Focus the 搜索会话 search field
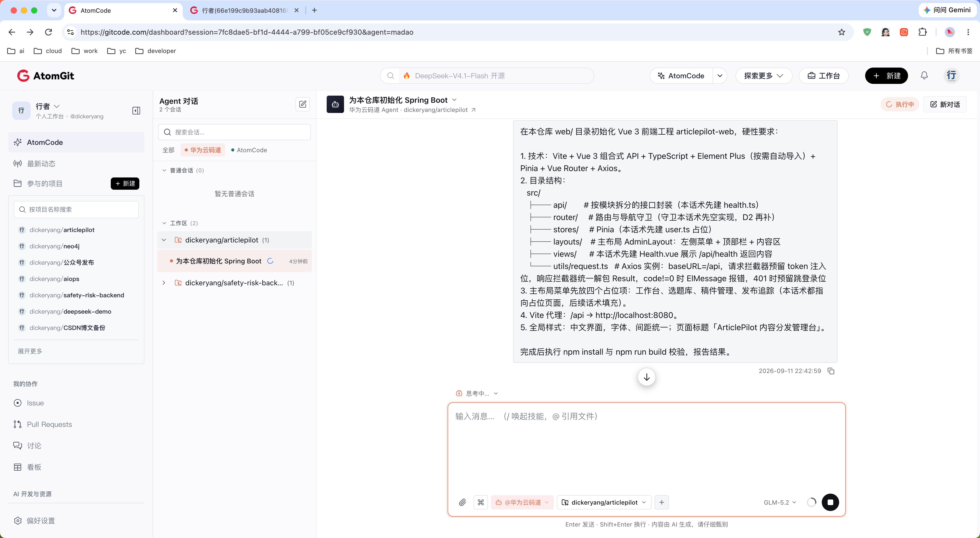Screen dimensions: 980x538 (234, 132)
